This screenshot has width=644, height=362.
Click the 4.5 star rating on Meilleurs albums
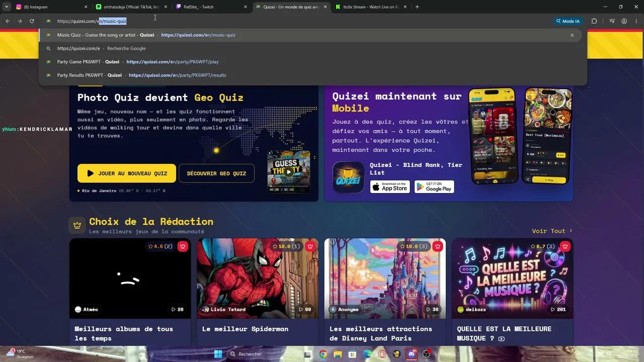tap(160, 246)
